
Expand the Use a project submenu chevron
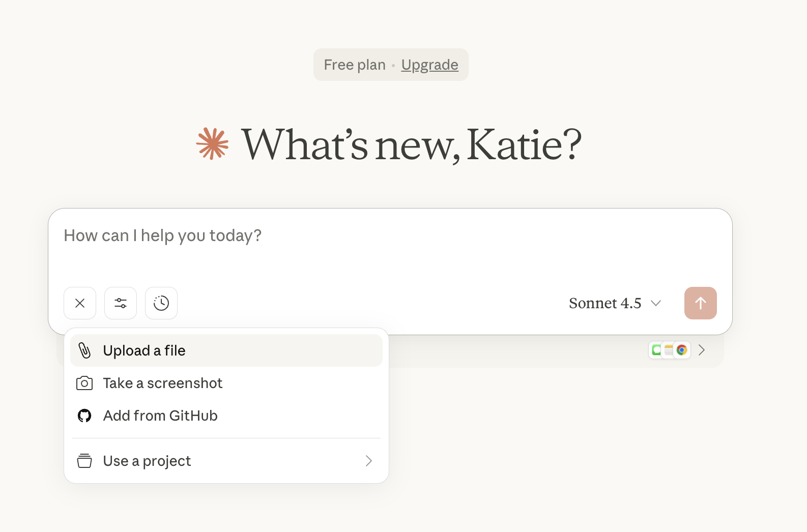tap(369, 461)
